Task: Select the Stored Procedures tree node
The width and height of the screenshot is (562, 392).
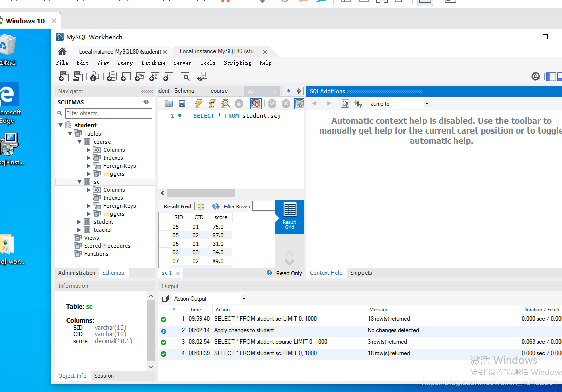Action: (107, 245)
